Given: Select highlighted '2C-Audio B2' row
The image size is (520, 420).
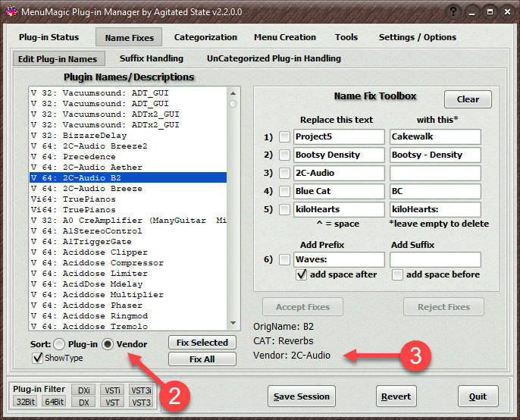Looking at the screenshot, I should coord(128,177).
